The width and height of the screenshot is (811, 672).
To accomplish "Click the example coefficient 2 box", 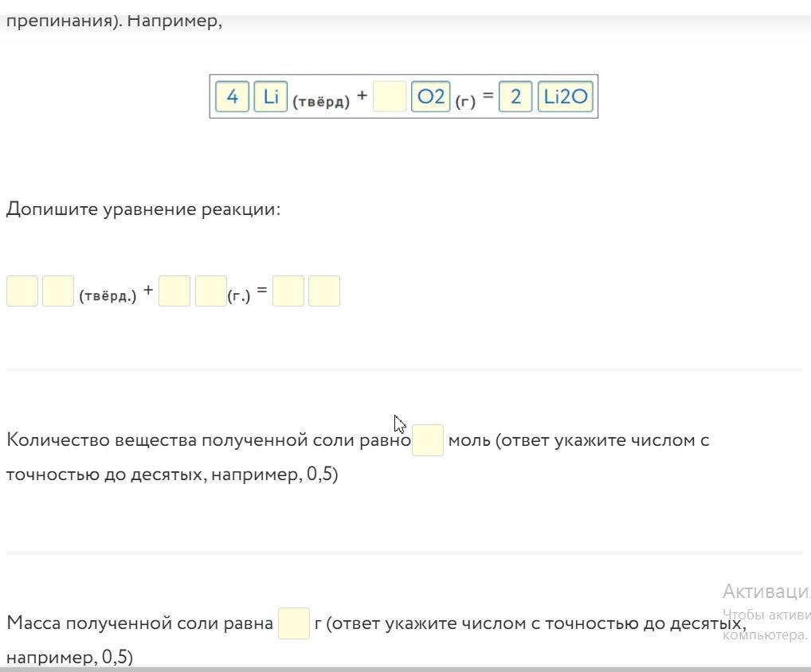I will pyautogui.click(x=515, y=97).
